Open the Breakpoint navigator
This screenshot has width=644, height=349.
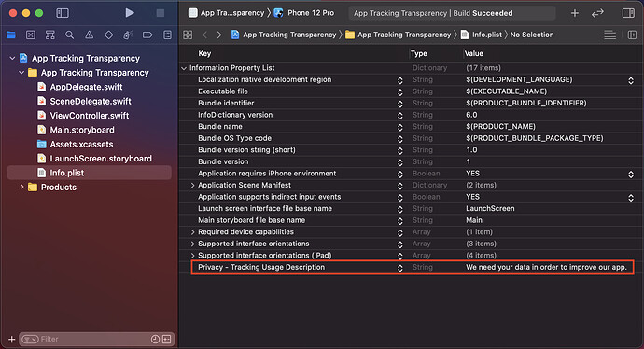[x=147, y=35]
